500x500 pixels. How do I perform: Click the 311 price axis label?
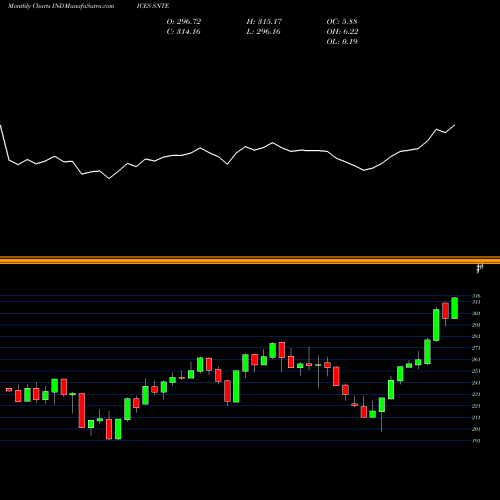point(476,302)
